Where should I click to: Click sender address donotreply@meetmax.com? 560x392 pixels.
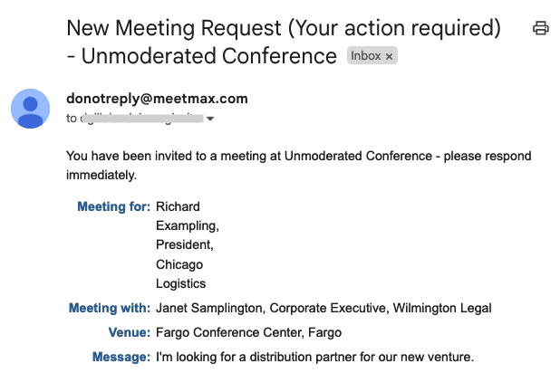(157, 99)
